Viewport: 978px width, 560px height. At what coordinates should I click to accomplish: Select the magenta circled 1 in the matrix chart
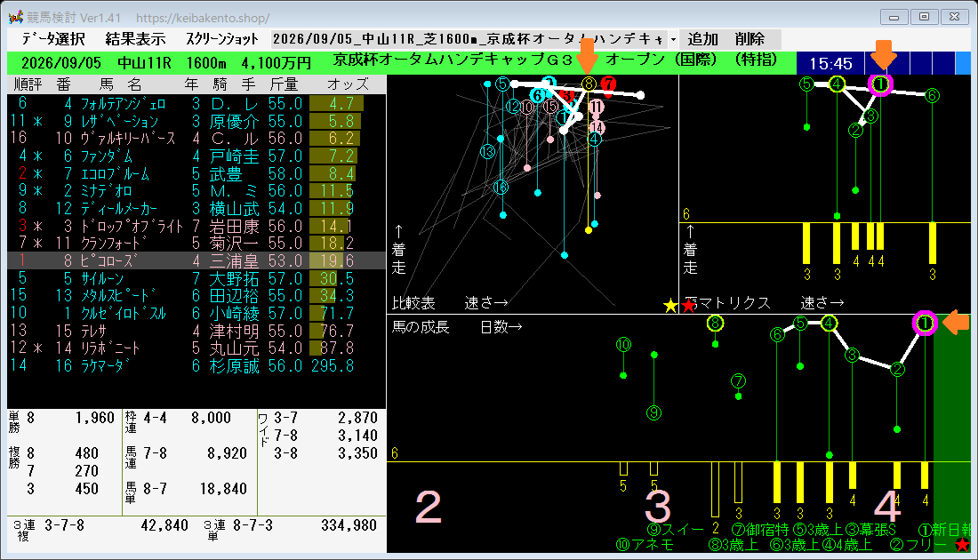(x=880, y=84)
